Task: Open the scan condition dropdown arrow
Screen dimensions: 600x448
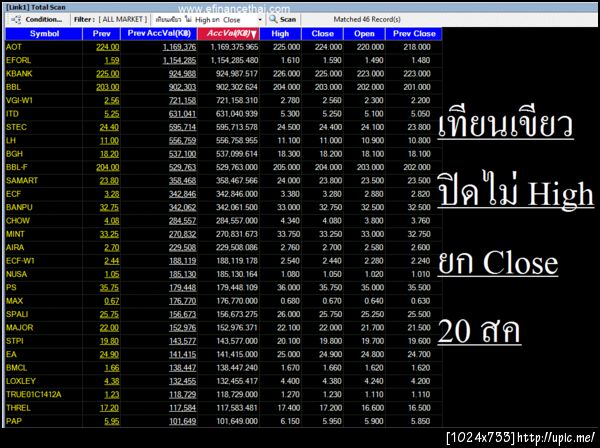Action: pyautogui.click(x=260, y=20)
